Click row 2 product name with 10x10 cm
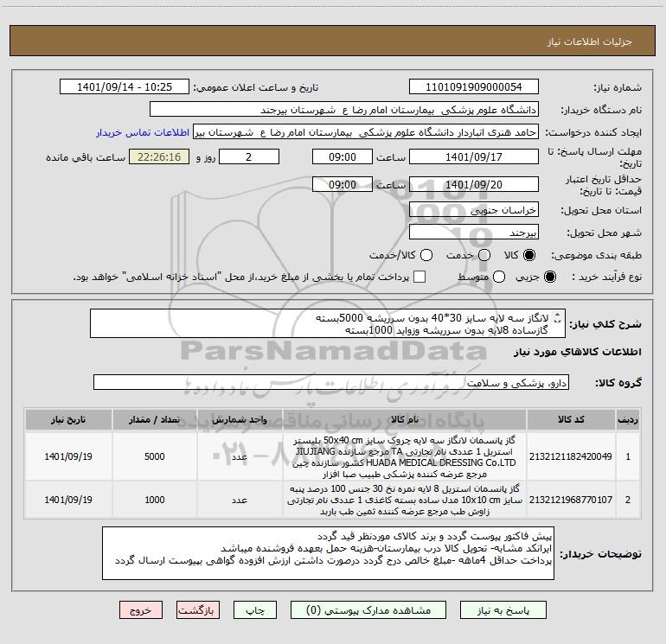The image size is (666, 644). (405, 500)
